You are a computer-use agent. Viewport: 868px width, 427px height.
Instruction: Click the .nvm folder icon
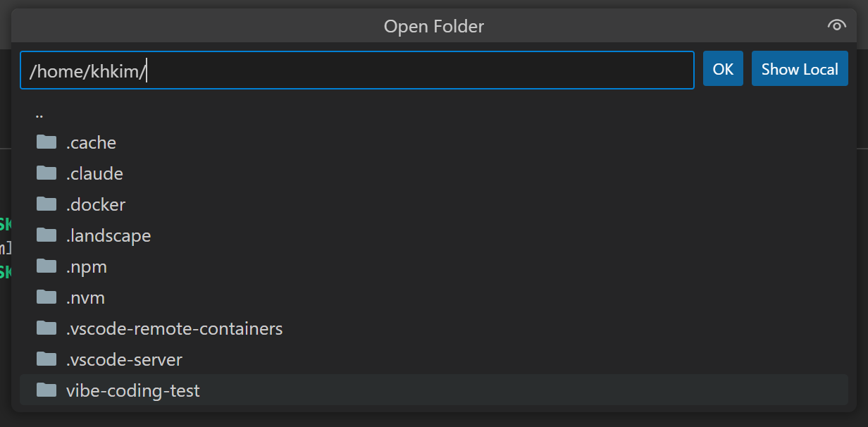[x=46, y=297]
